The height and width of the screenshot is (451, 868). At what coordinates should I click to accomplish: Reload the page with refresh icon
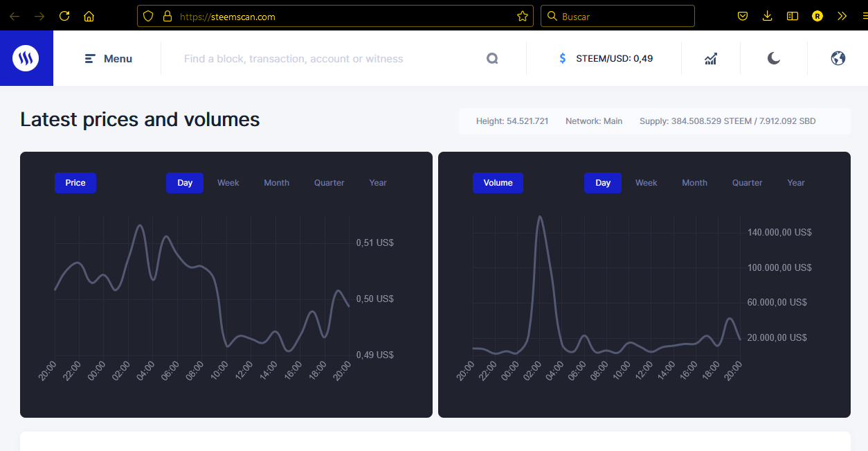pos(64,16)
